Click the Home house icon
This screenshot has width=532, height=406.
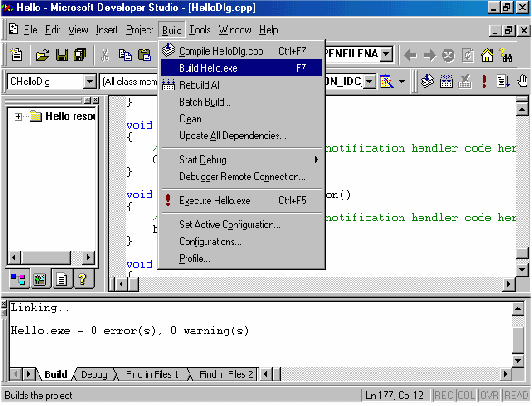[487, 55]
